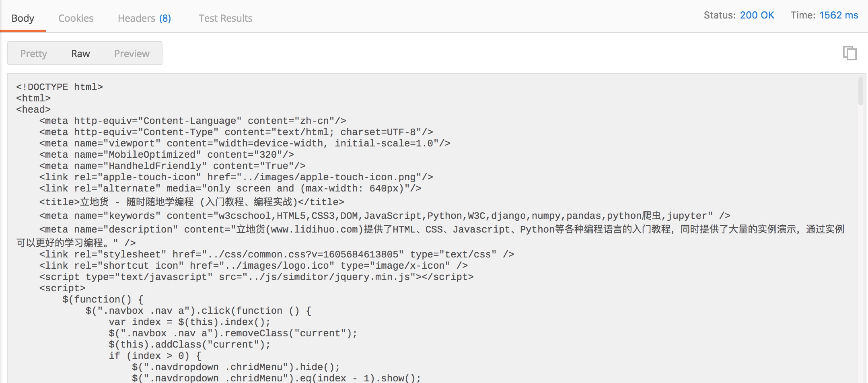Open the Cookies tab
This screenshot has height=383, width=868.
[76, 18]
